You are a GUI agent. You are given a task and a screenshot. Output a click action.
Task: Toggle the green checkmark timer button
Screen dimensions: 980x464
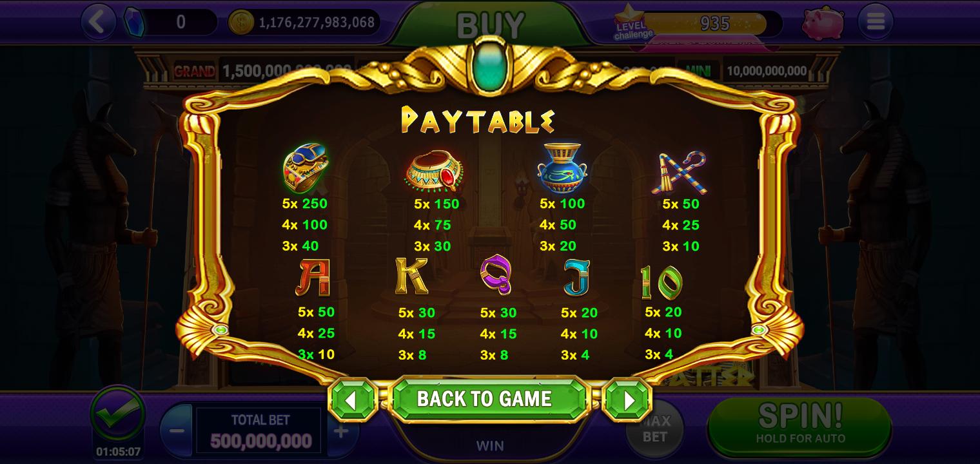pyautogui.click(x=117, y=414)
